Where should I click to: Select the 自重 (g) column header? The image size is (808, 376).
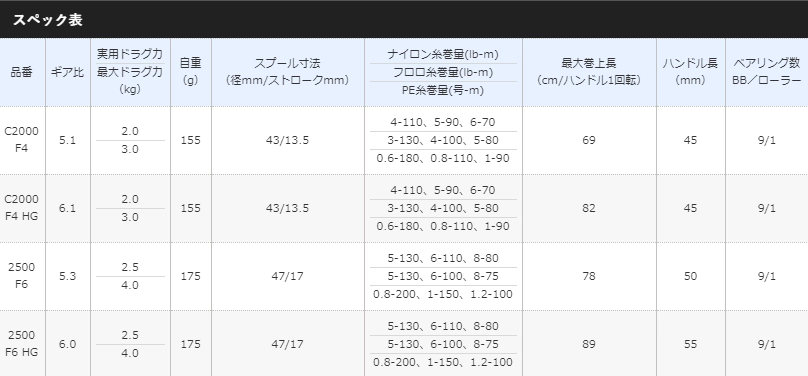[x=191, y=72]
